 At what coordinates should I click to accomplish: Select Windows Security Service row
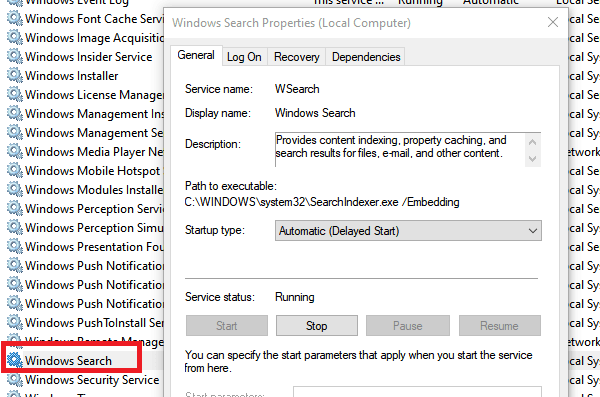pyautogui.click(x=92, y=380)
